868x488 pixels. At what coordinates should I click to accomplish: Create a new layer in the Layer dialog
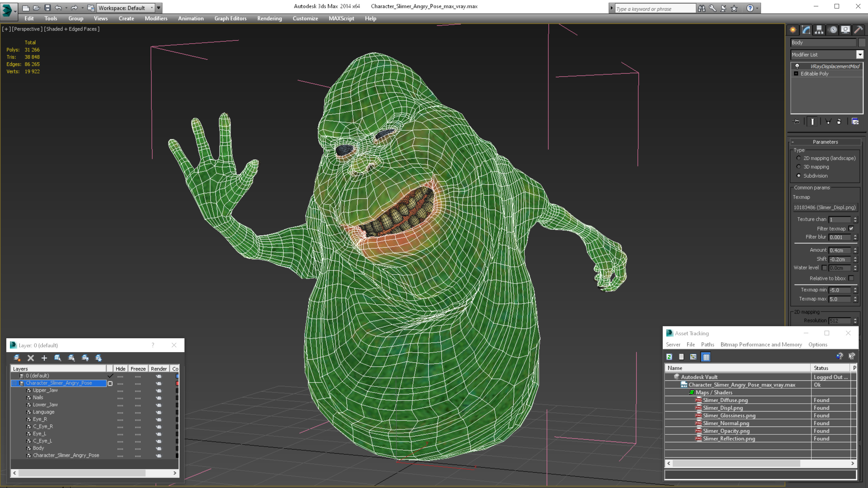[17, 358]
